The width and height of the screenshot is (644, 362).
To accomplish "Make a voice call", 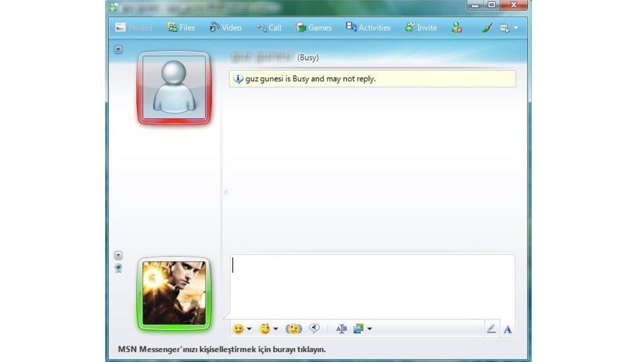I will (269, 27).
